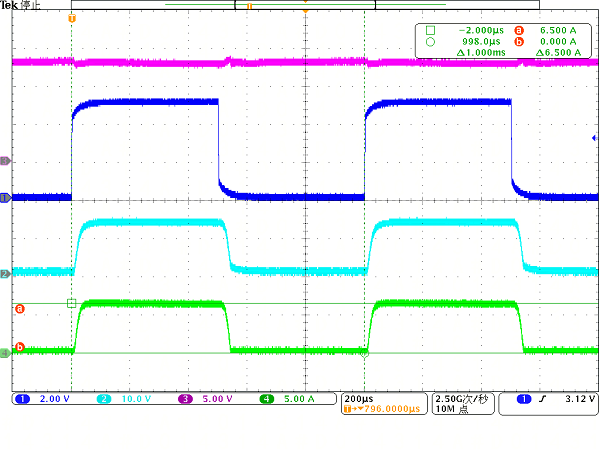The width and height of the screenshot is (600, 450).
Task: Click the 2.50G sample rate readout
Action: pos(462,399)
